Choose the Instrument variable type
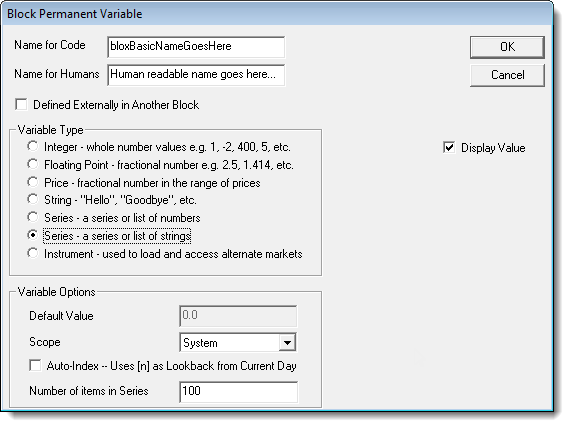 coord(33,253)
